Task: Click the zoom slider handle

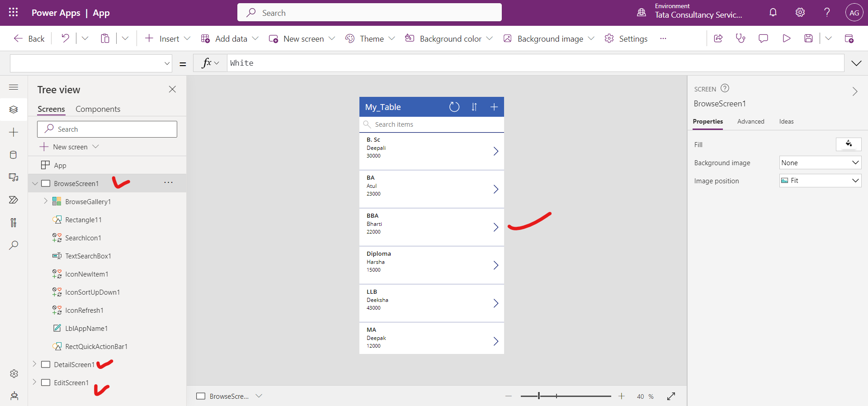Action: [539, 396]
